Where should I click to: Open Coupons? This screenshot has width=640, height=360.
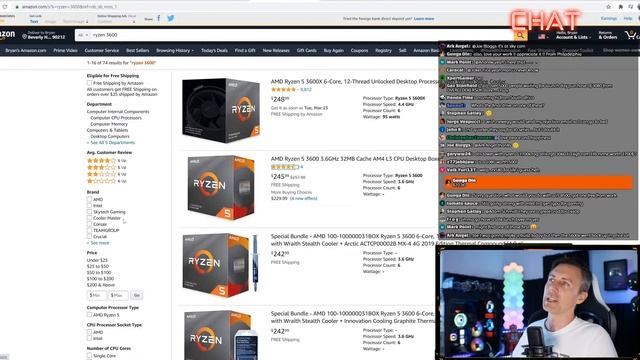coord(359,51)
